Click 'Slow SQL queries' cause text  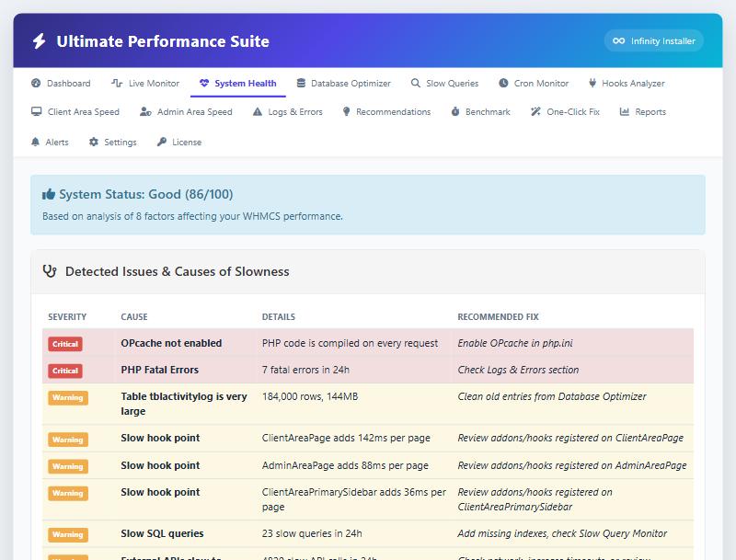point(163,533)
